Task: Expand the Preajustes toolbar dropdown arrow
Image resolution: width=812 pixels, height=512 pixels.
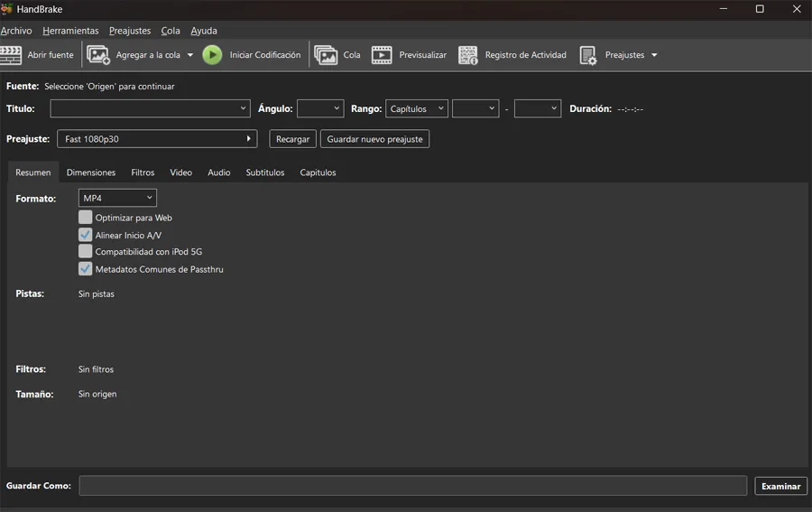Action: tap(654, 55)
